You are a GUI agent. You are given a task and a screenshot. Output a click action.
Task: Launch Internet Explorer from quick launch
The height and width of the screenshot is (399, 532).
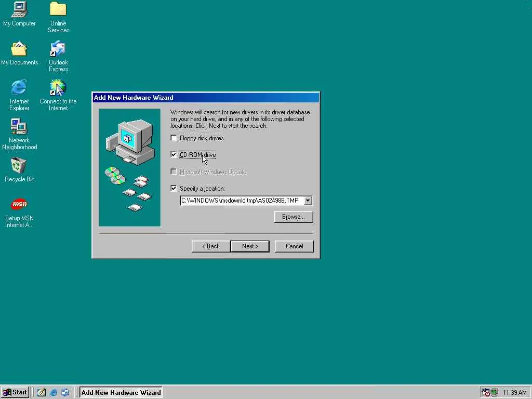[x=54, y=393]
